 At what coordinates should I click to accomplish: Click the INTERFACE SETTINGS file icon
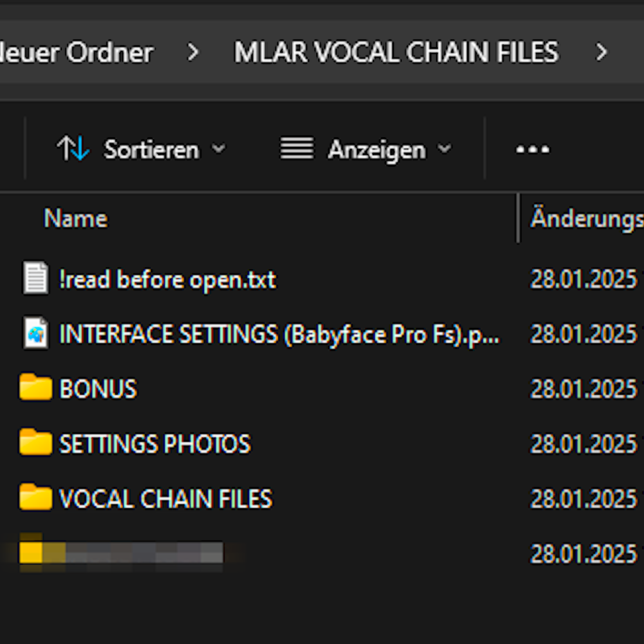(x=35, y=334)
